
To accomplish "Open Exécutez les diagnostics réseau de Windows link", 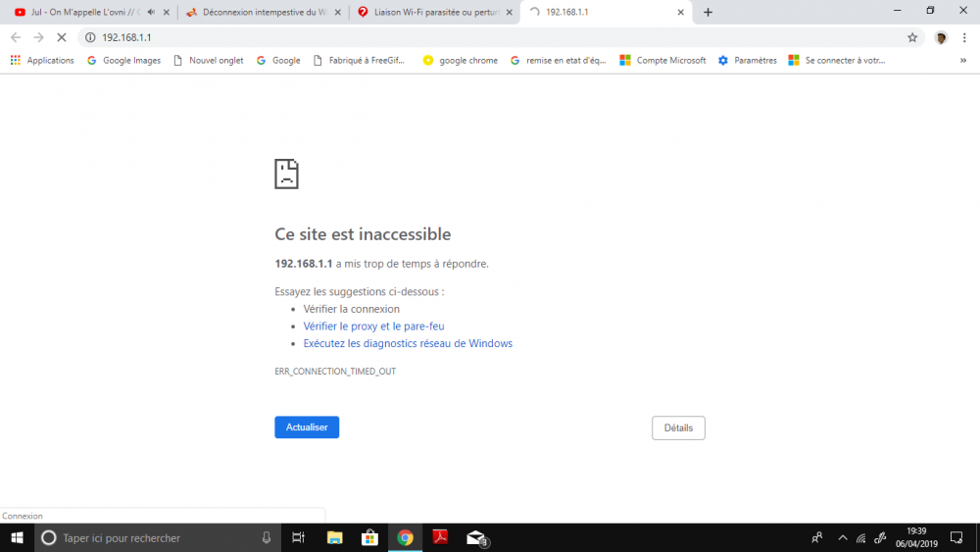I will [x=408, y=343].
